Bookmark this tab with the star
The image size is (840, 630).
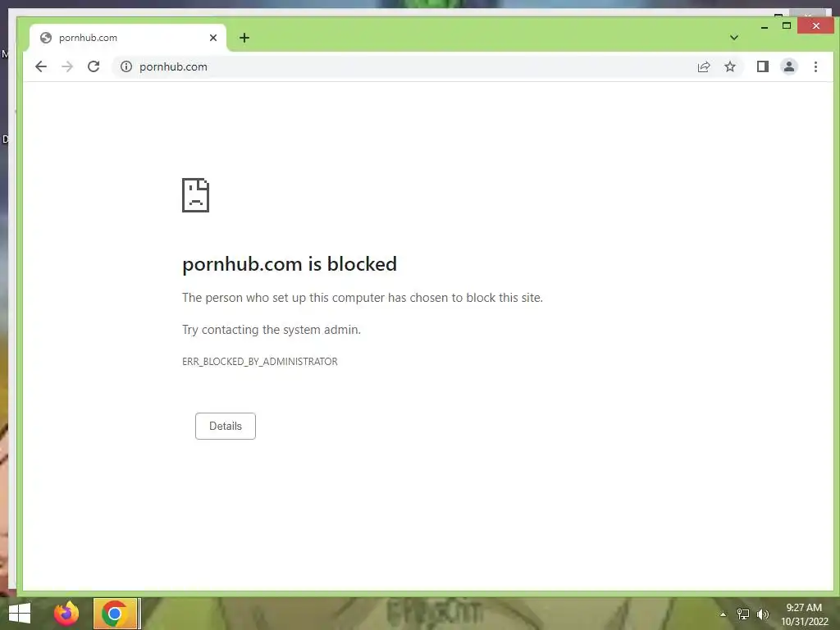coord(729,66)
